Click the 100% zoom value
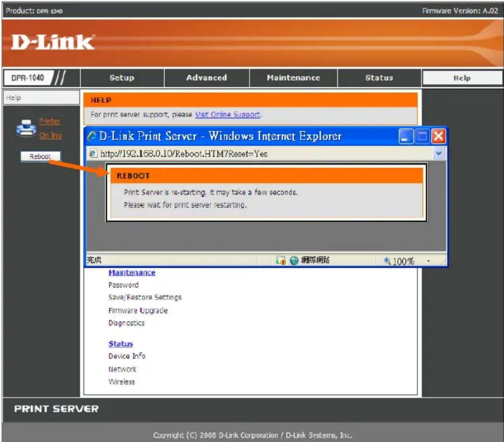504x442 pixels. 403,261
